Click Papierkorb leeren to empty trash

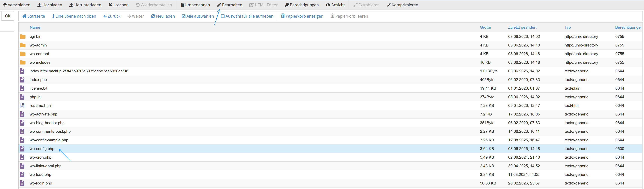(349, 16)
